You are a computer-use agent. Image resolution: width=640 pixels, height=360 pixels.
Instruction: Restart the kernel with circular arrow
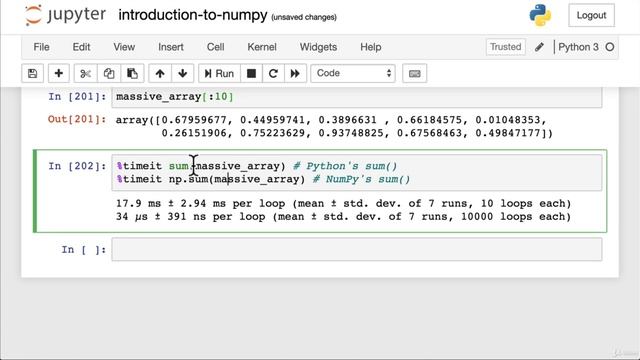(273, 73)
